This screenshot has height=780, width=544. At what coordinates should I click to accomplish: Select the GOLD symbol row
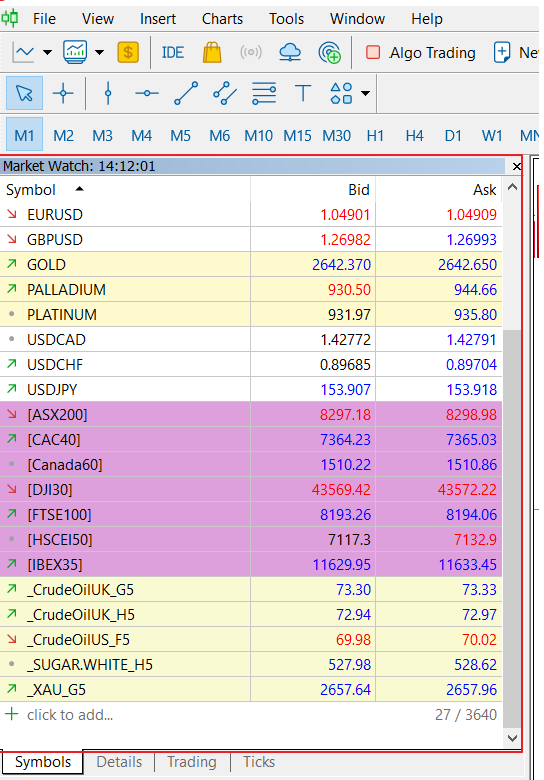click(x=251, y=265)
